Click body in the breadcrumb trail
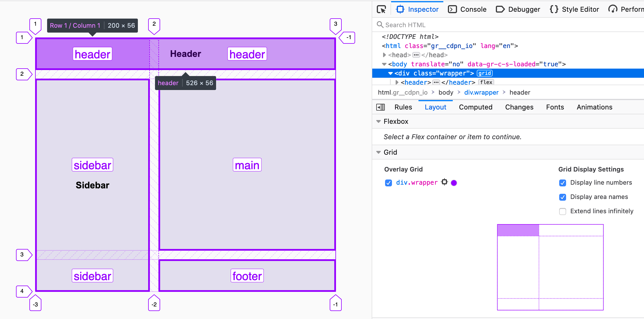 446,92
